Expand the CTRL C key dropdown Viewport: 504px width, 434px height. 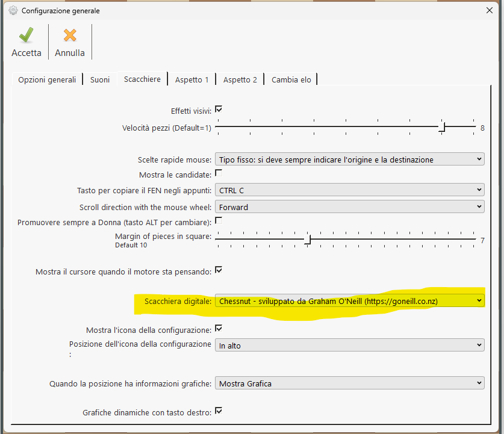pos(349,190)
